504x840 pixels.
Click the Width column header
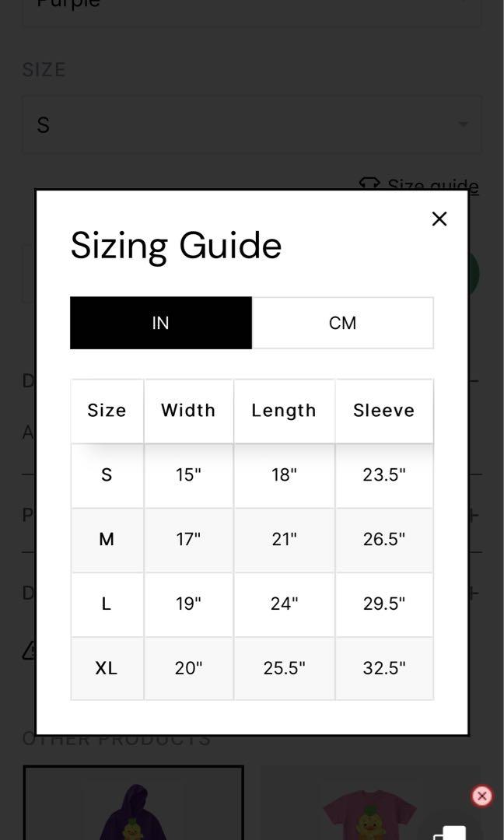[x=188, y=411]
